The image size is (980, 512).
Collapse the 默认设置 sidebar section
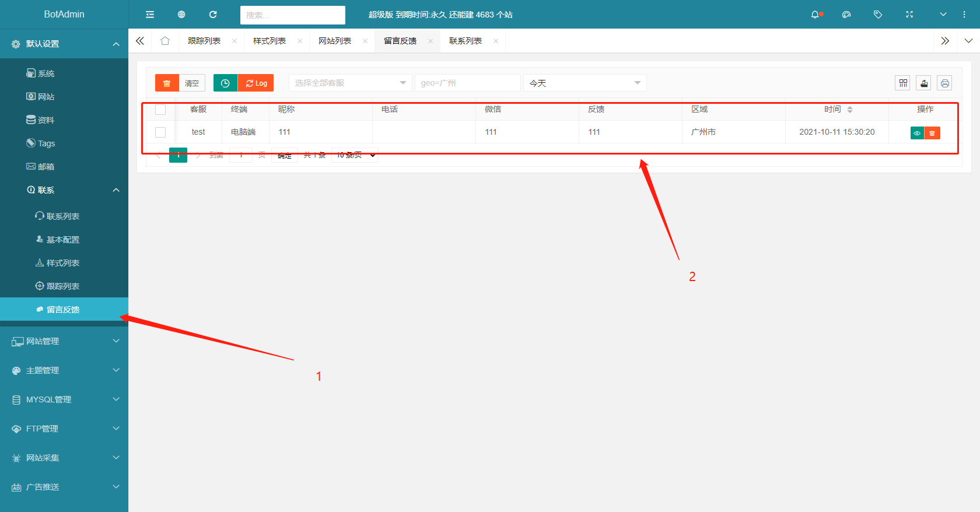(x=64, y=44)
